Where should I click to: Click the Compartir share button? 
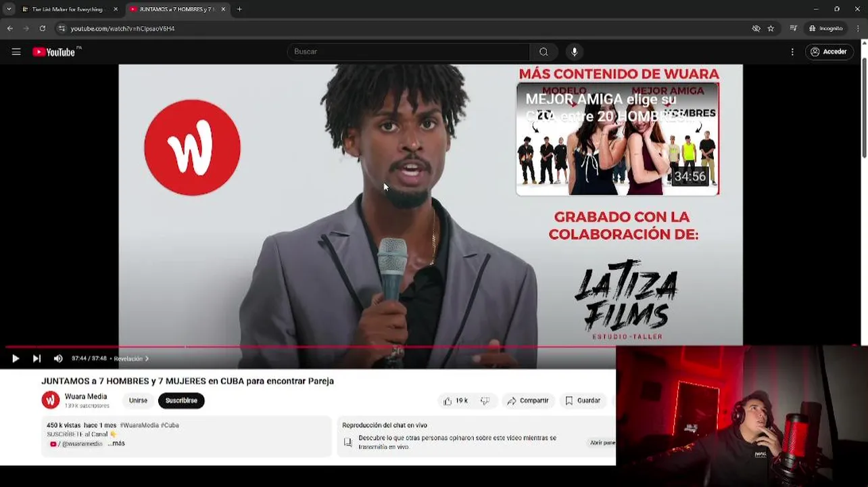(528, 401)
